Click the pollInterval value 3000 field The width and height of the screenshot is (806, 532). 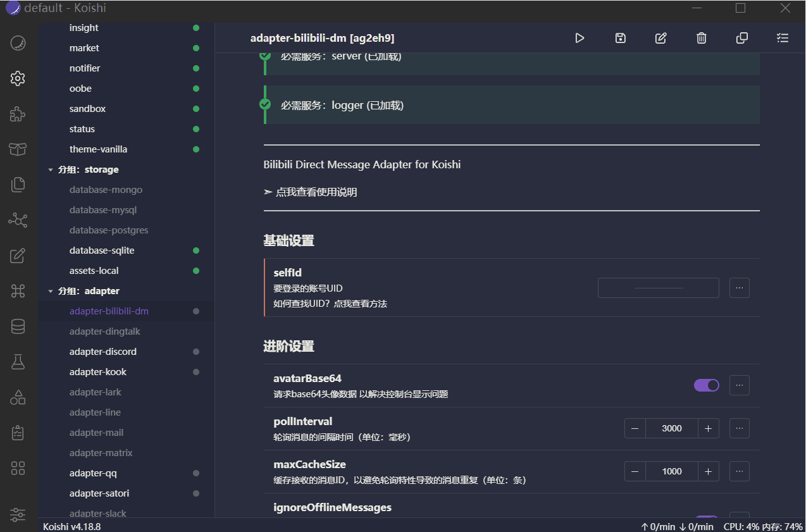tap(672, 428)
